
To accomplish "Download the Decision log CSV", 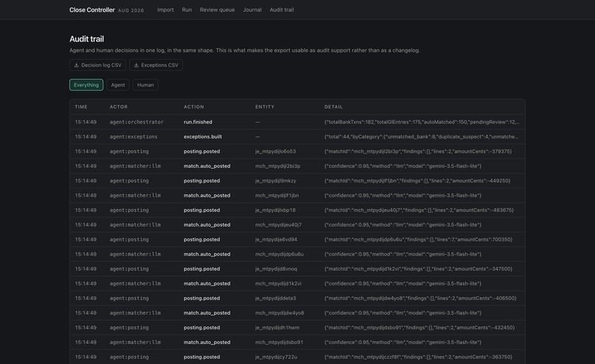I will coord(97,65).
